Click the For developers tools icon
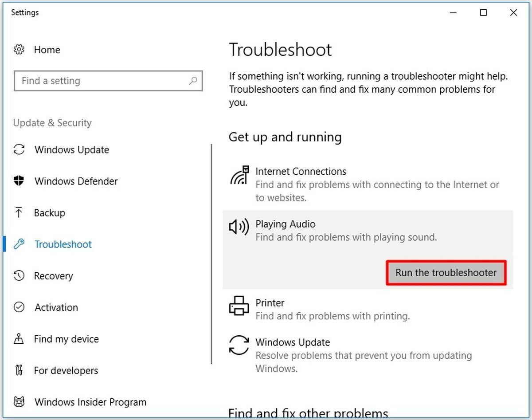This screenshot has height=420, width=532. click(19, 370)
